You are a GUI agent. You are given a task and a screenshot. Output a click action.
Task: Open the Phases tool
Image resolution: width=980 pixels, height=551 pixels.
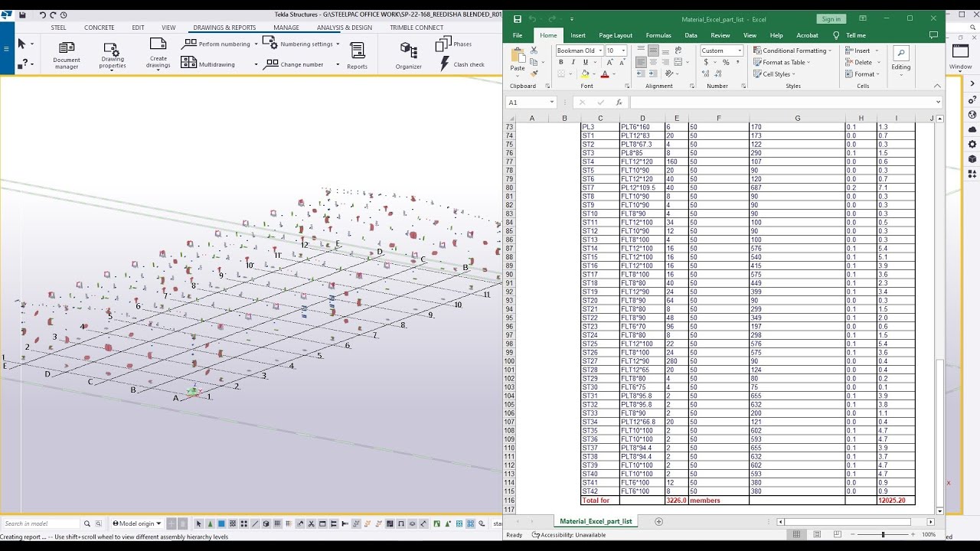click(x=454, y=44)
